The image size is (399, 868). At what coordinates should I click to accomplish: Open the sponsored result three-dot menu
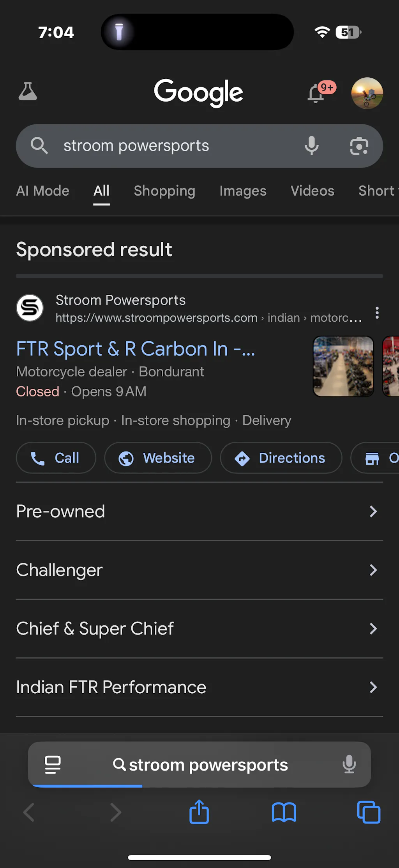(377, 313)
